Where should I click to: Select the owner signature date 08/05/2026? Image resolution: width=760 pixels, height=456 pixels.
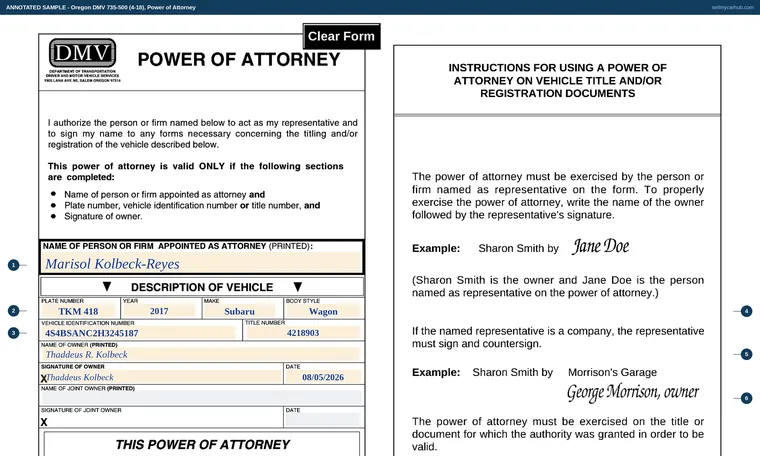pyautogui.click(x=323, y=377)
